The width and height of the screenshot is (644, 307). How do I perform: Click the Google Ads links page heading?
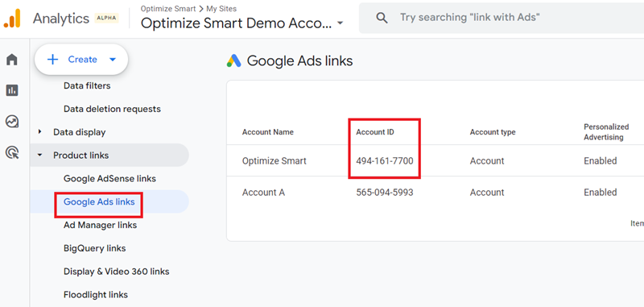[x=299, y=60]
